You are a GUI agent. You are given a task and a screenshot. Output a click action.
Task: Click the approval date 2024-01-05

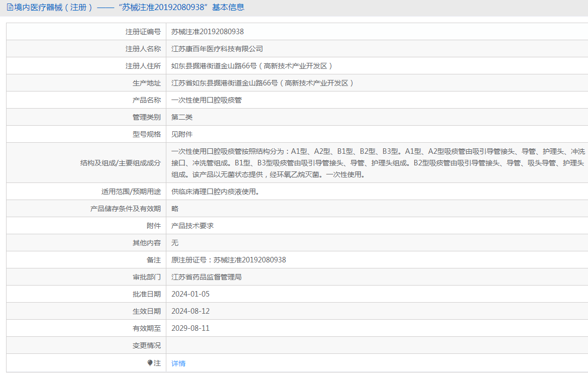190,294
